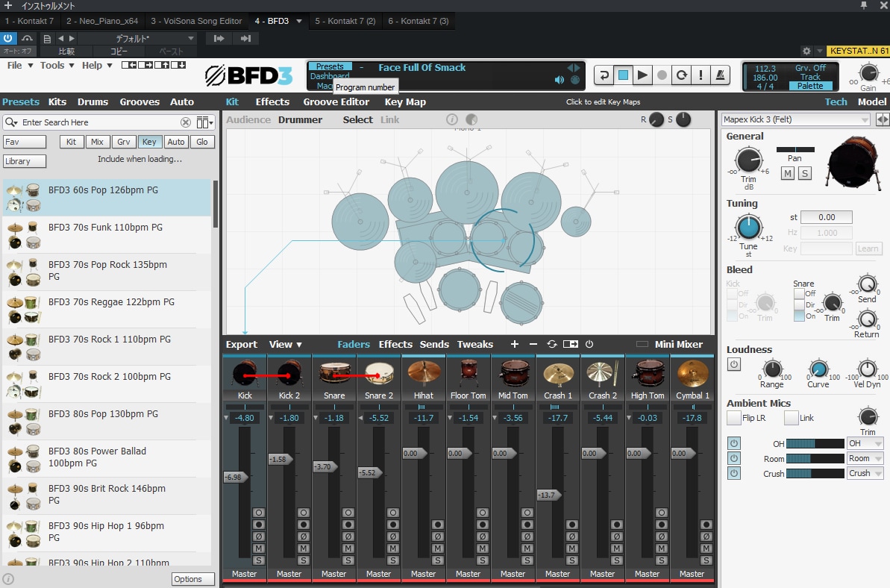Select the Hihat channel icon
Screen dimensions: 890x588
coord(424,374)
